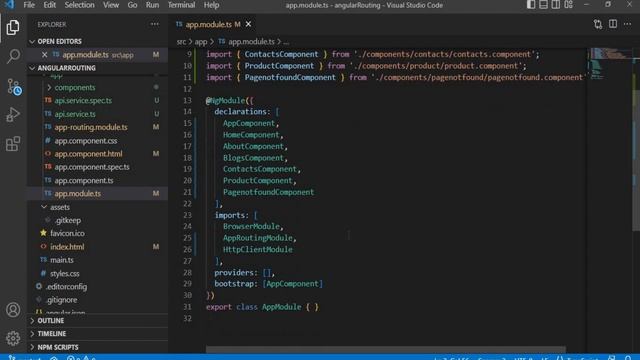Toggle primary side bar layout icon
Screen dimensions: 640x360
point(531,5)
